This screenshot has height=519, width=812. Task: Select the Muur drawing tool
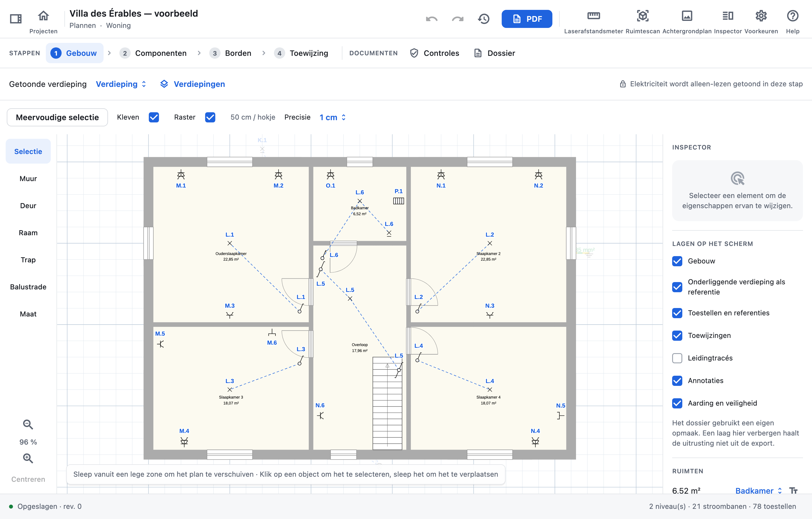coord(28,179)
